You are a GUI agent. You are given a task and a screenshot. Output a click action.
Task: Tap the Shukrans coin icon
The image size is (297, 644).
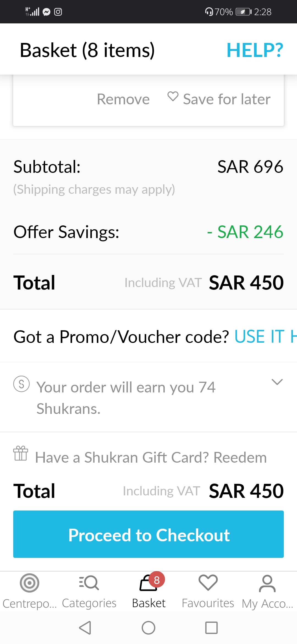click(21, 384)
